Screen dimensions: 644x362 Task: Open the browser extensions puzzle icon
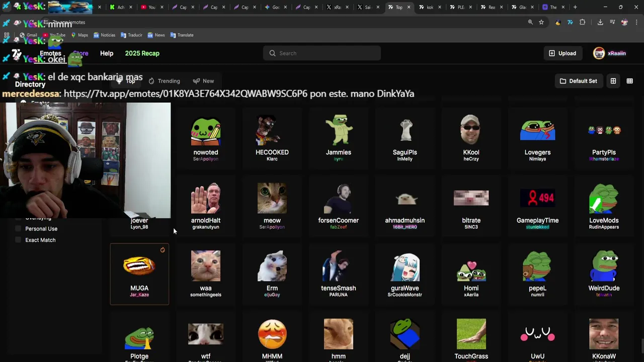pos(583,22)
